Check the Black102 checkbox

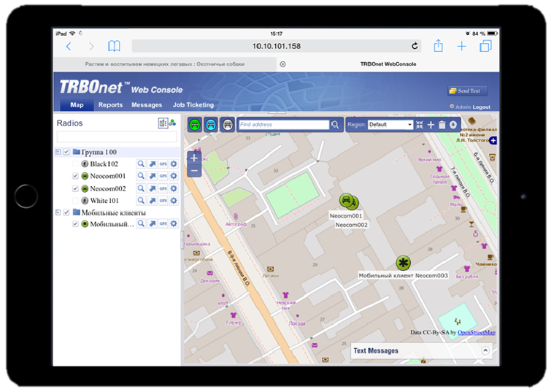coord(75,164)
